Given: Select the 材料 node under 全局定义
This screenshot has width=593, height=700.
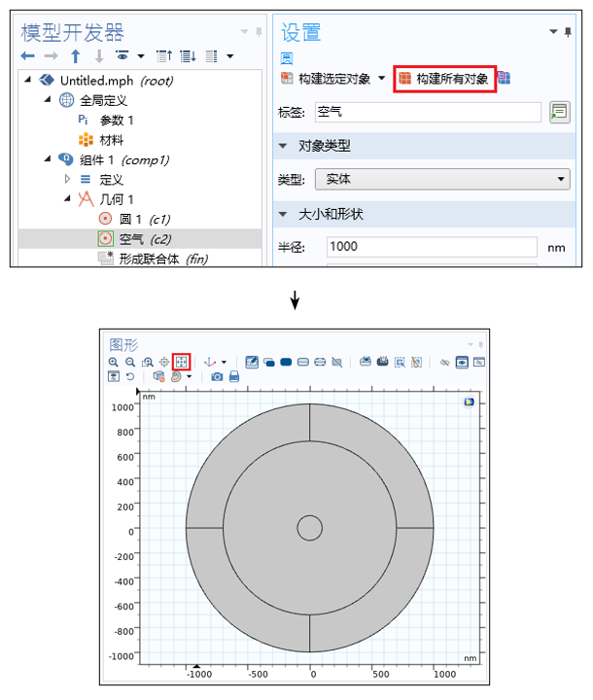Looking at the screenshot, I should pos(112,140).
